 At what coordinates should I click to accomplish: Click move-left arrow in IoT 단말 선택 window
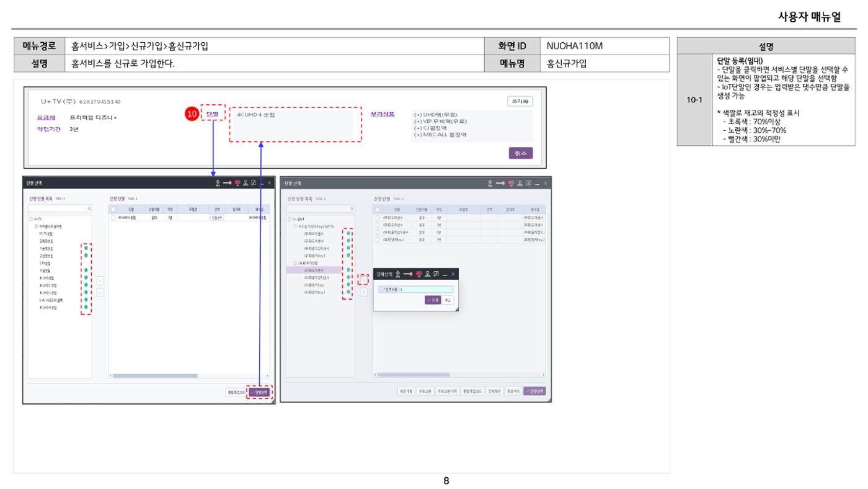(363, 292)
